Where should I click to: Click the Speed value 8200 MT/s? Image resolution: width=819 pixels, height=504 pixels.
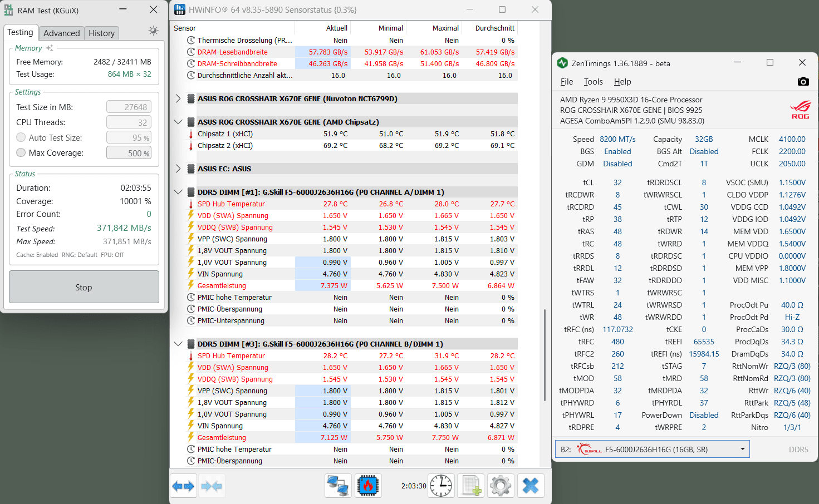(x=617, y=139)
